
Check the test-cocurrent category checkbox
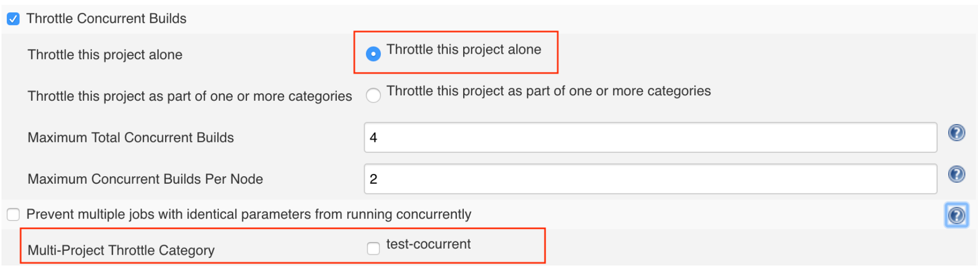[373, 248]
